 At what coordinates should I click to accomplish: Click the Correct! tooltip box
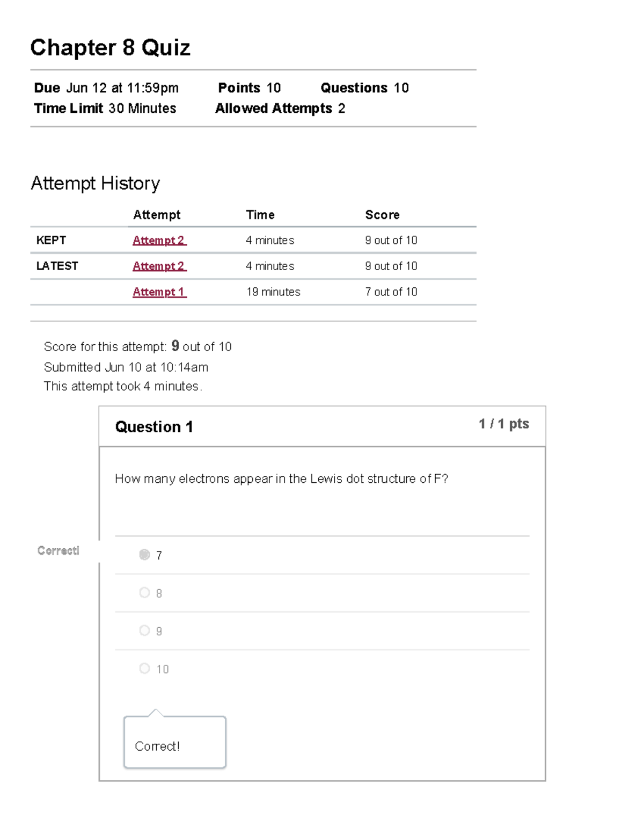174,746
